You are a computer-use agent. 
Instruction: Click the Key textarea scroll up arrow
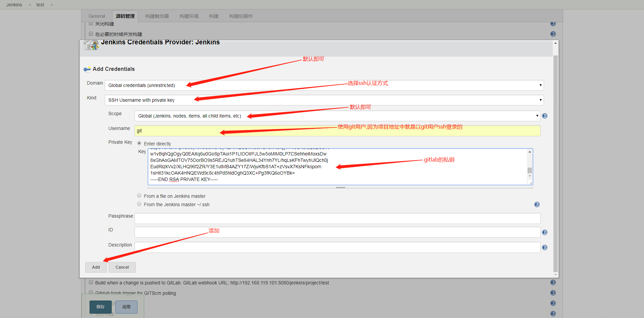point(530,152)
